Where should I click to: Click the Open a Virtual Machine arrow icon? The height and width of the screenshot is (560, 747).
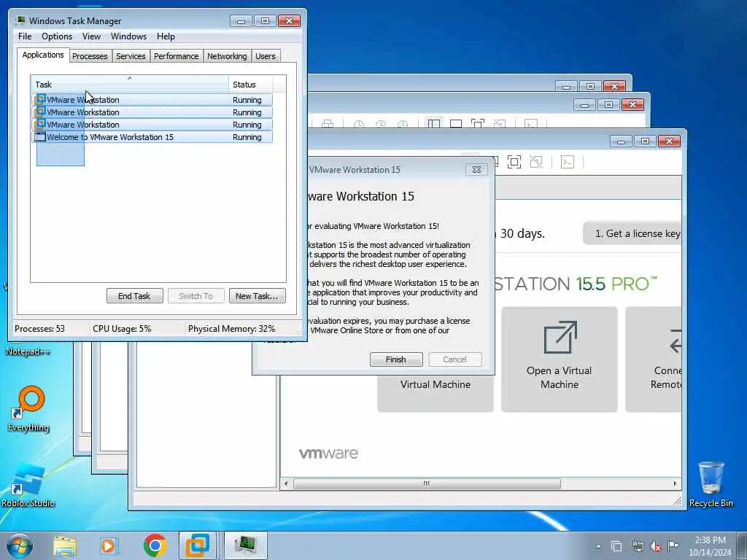pyautogui.click(x=560, y=337)
